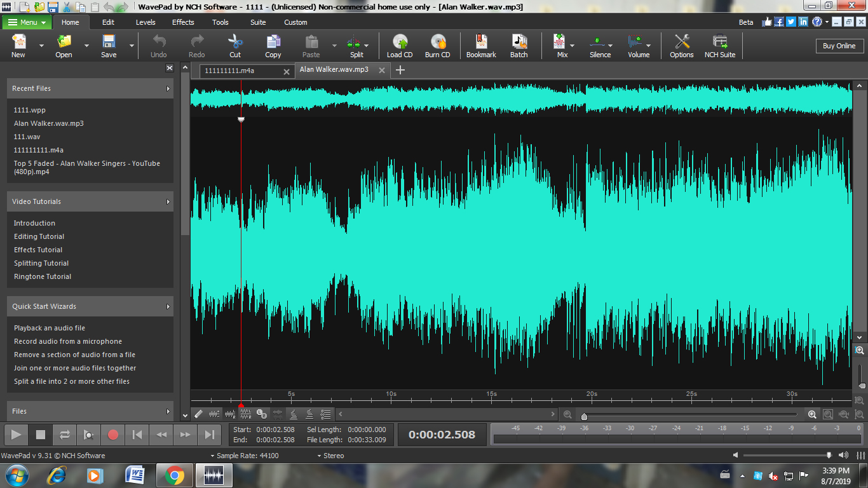Click the blue help question mark icon
The image size is (868, 488).
tap(817, 22)
